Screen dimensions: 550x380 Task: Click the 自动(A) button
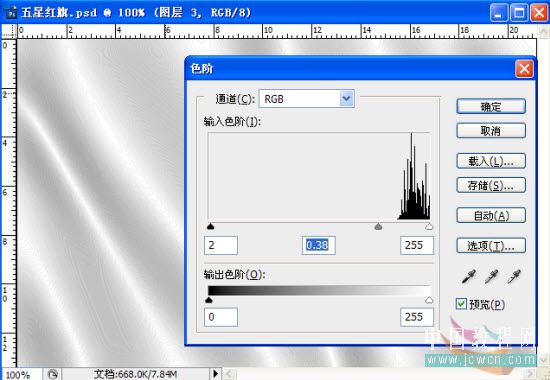click(491, 215)
